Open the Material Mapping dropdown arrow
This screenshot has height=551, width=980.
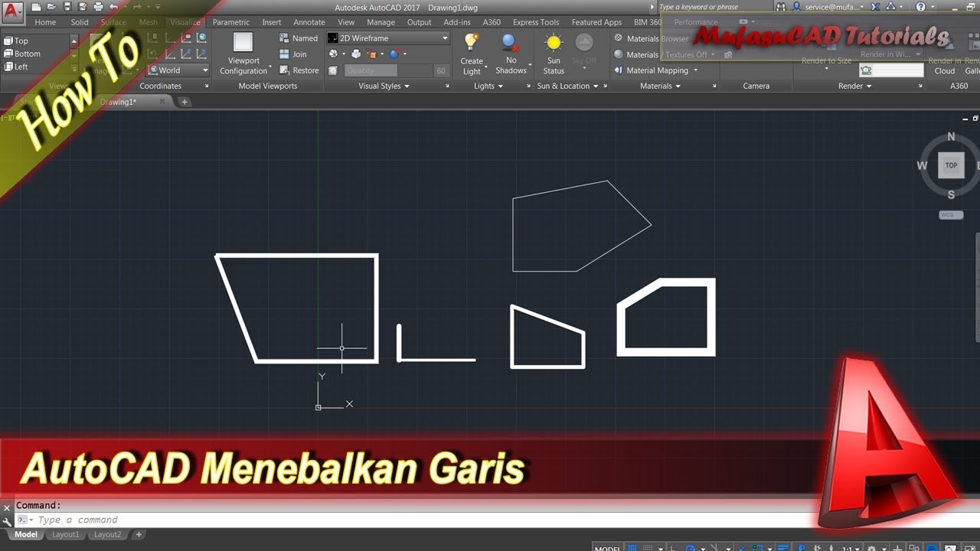coord(695,70)
